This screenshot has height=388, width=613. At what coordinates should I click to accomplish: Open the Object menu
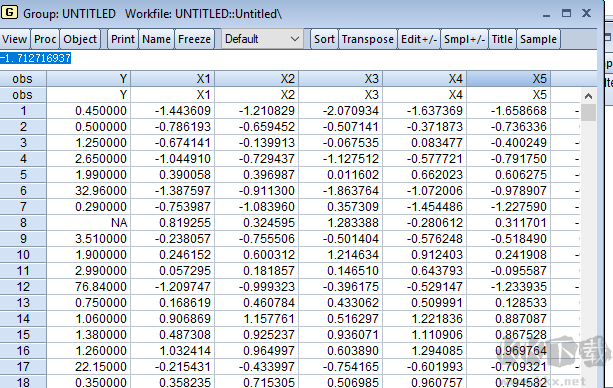point(80,39)
